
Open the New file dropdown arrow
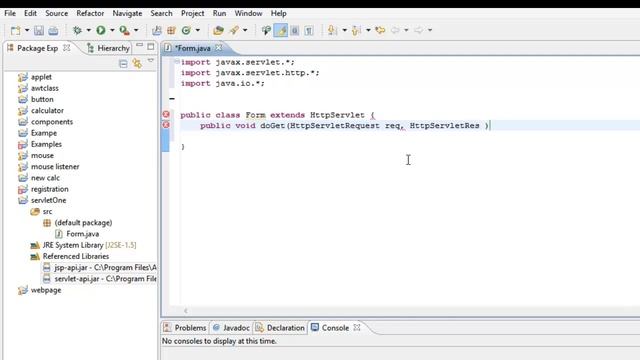pyautogui.click(x=27, y=30)
